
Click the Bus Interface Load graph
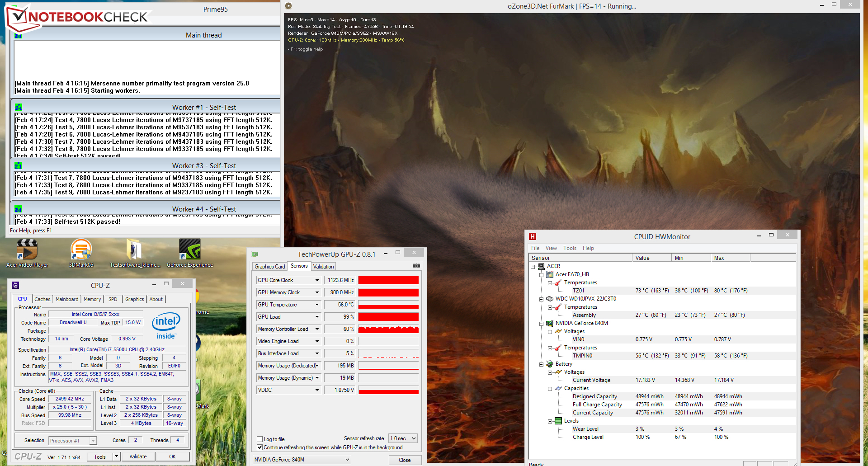tap(388, 353)
